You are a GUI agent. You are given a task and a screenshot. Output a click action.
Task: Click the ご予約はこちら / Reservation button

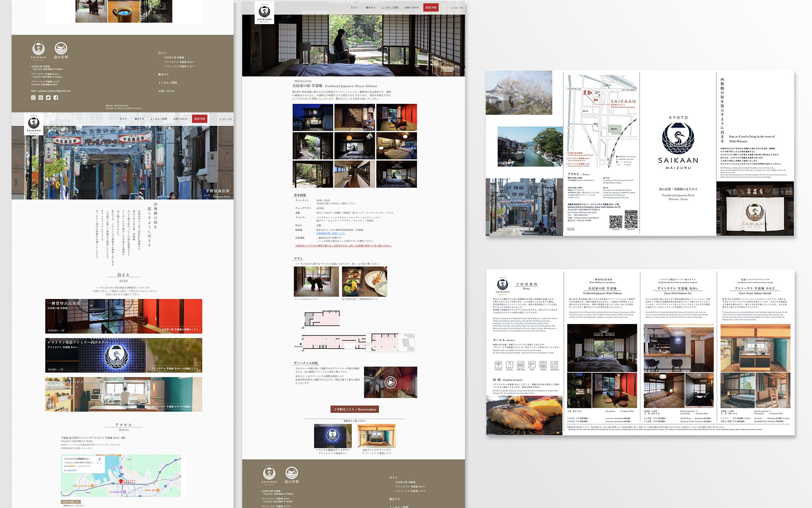[x=355, y=409]
